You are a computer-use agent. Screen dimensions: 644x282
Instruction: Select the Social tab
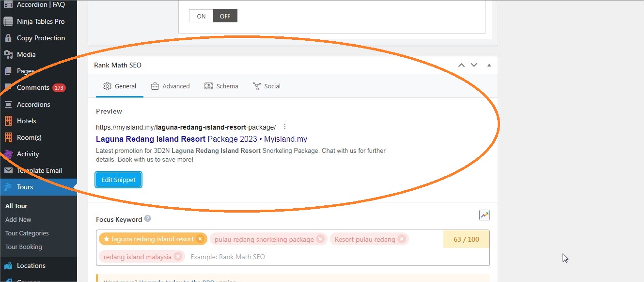267,86
